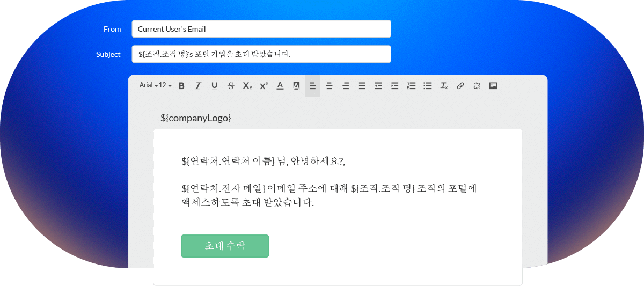Center align the text
The width and height of the screenshot is (644, 286).
pos(329,86)
